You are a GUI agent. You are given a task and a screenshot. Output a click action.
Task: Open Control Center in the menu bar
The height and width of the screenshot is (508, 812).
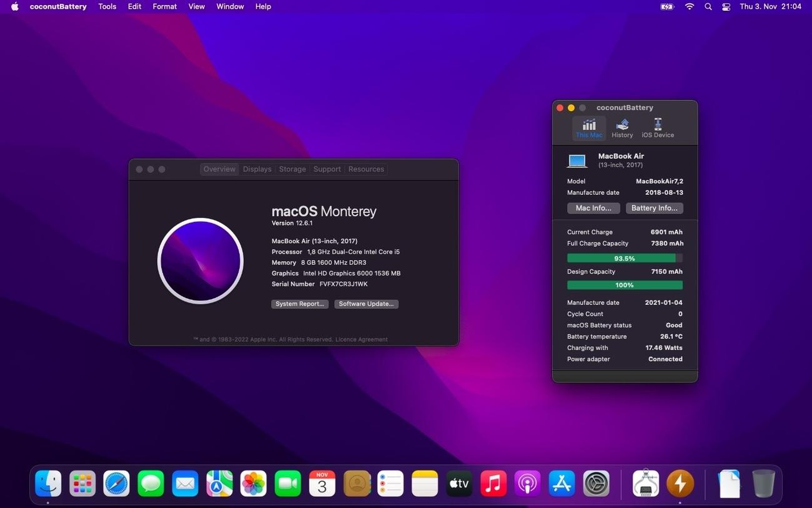tap(726, 6)
